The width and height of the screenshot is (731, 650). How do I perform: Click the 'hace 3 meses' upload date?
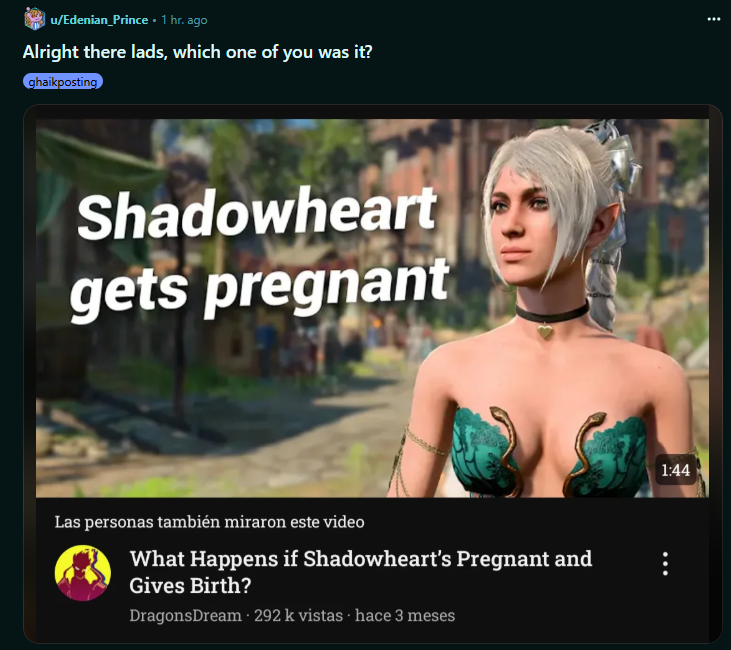click(x=405, y=615)
